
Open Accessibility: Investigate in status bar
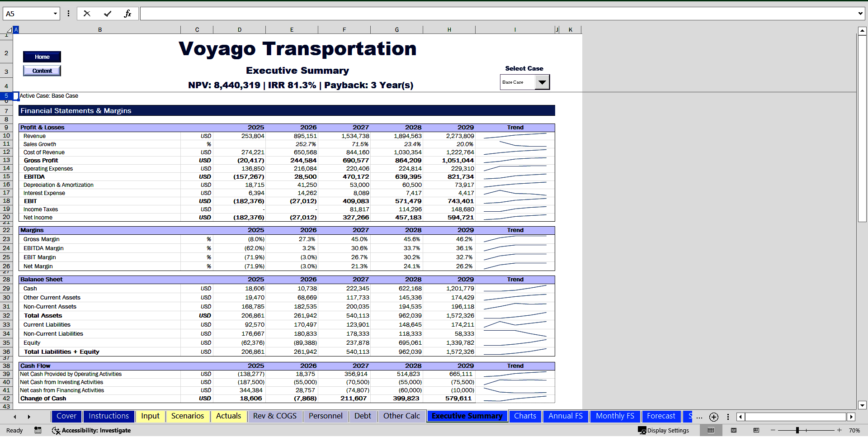(x=92, y=430)
